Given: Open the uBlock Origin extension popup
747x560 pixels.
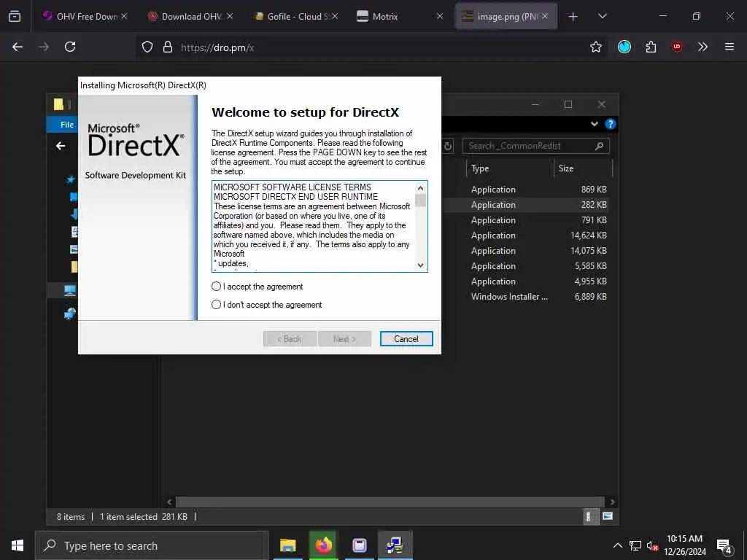Looking at the screenshot, I should click(x=677, y=47).
